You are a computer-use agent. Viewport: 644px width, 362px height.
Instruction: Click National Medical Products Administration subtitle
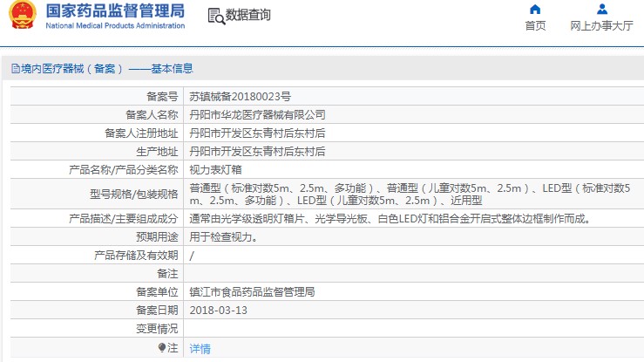pyautogui.click(x=115, y=25)
